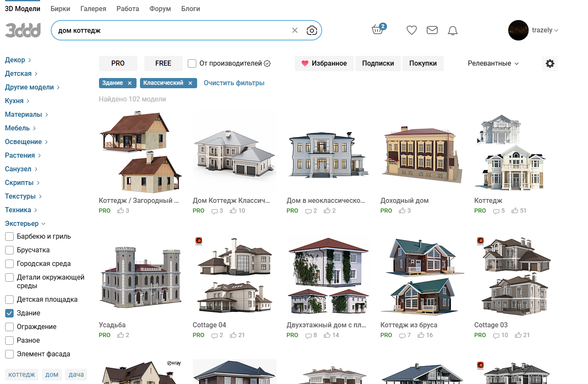Collapse the Экстерьер category
Image resolution: width=588 pixels, height=384 pixels.
(25, 224)
